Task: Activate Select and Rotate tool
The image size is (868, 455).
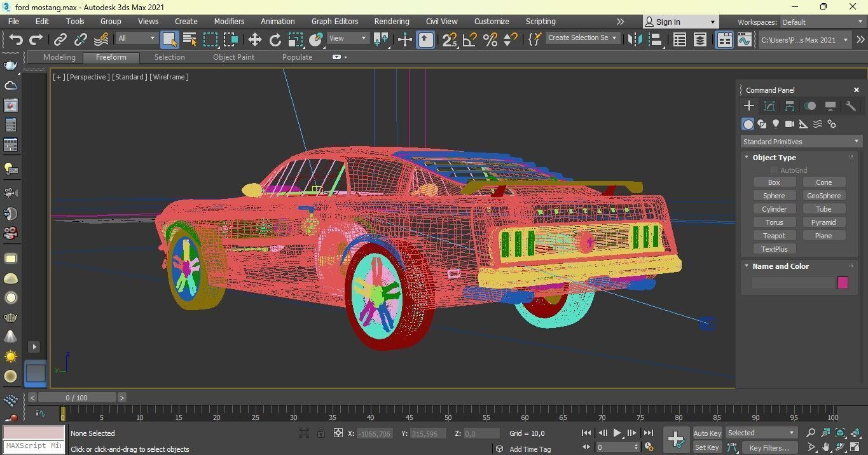Action: 275,39
